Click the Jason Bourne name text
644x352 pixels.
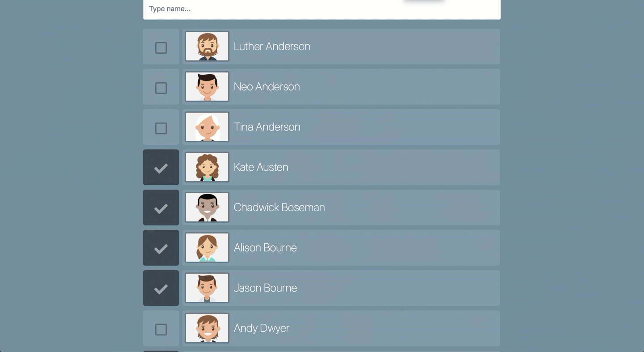265,288
